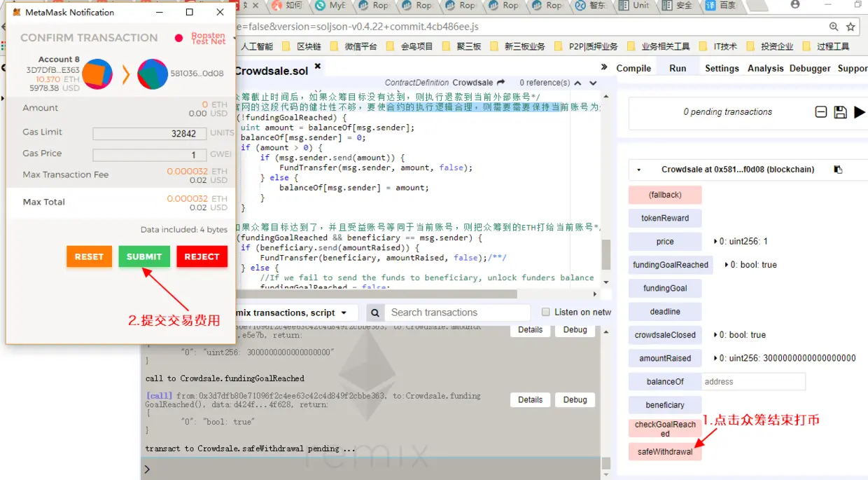
Task: Open the Analysis tab
Action: tap(765, 68)
